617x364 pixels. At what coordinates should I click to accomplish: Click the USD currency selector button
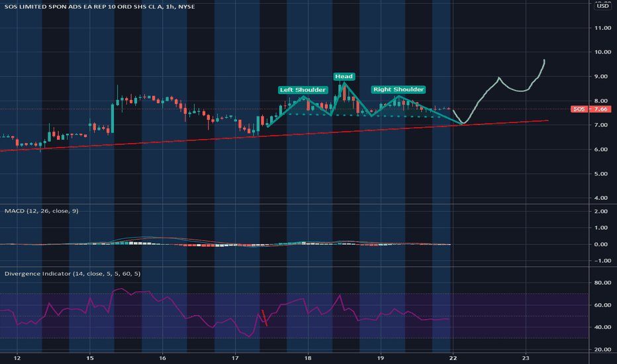point(602,6)
